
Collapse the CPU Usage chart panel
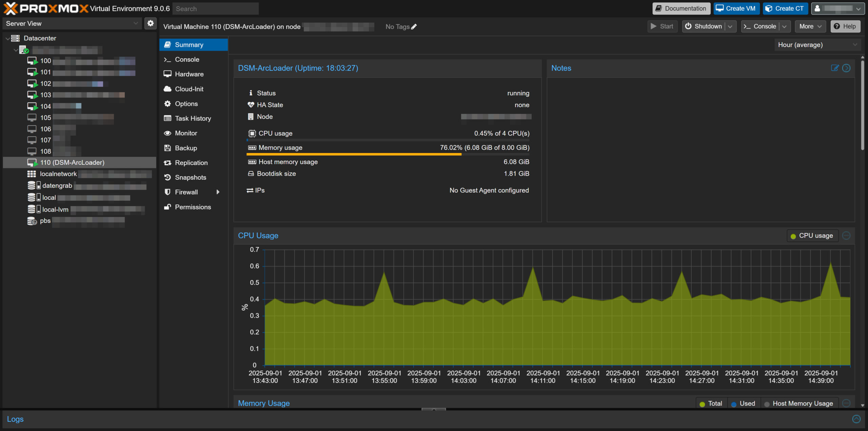click(x=846, y=236)
